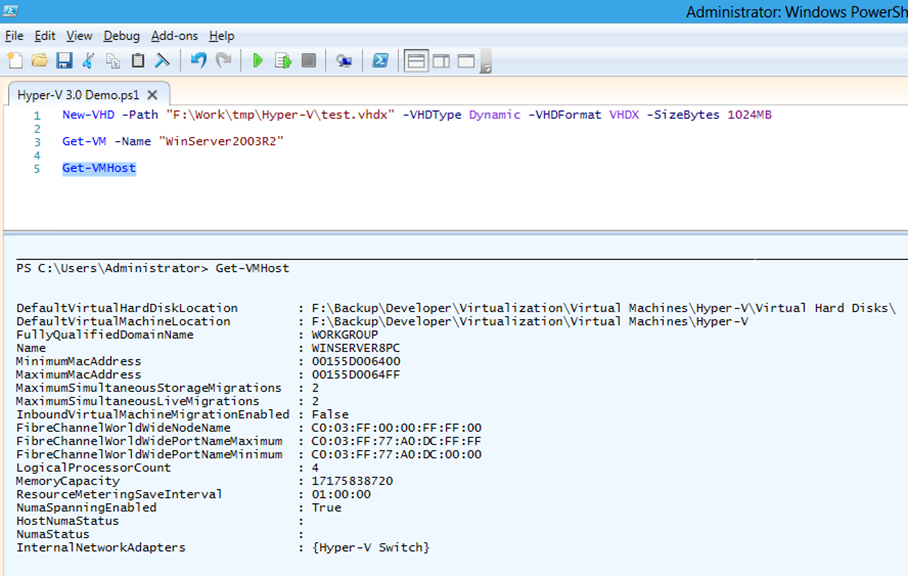This screenshot has width=908, height=576.
Task: Expand the toolbar options overflow arrow
Action: point(486,66)
